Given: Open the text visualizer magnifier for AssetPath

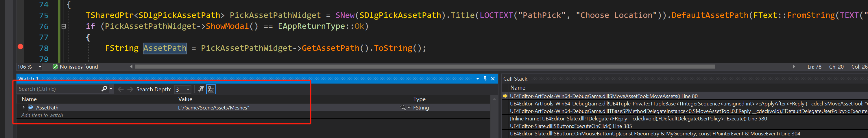Looking at the screenshot, I should click(402, 107).
